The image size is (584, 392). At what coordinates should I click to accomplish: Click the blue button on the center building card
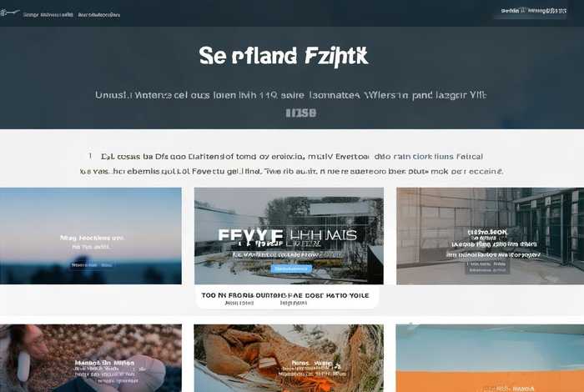pos(291,269)
